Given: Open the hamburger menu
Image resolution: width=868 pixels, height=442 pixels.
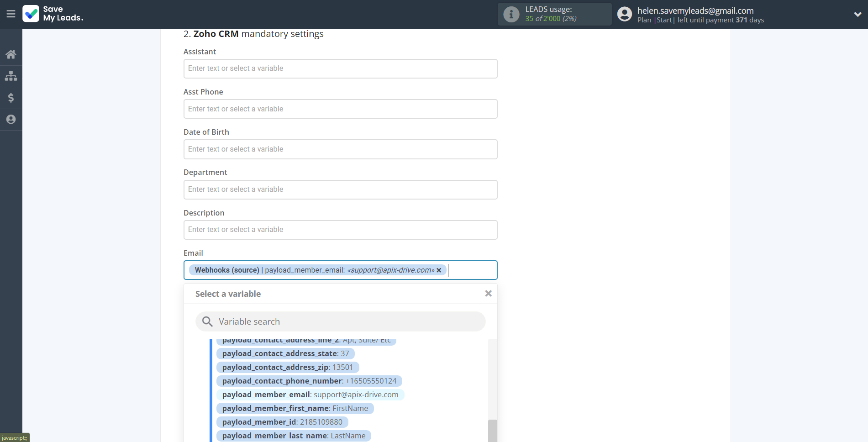Looking at the screenshot, I should (x=11, y=14).
